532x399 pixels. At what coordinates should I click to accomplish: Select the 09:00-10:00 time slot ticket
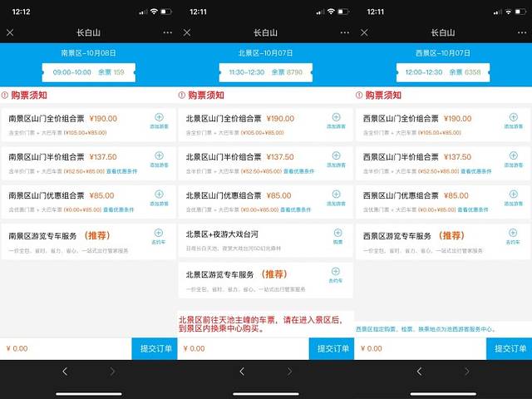88,72
